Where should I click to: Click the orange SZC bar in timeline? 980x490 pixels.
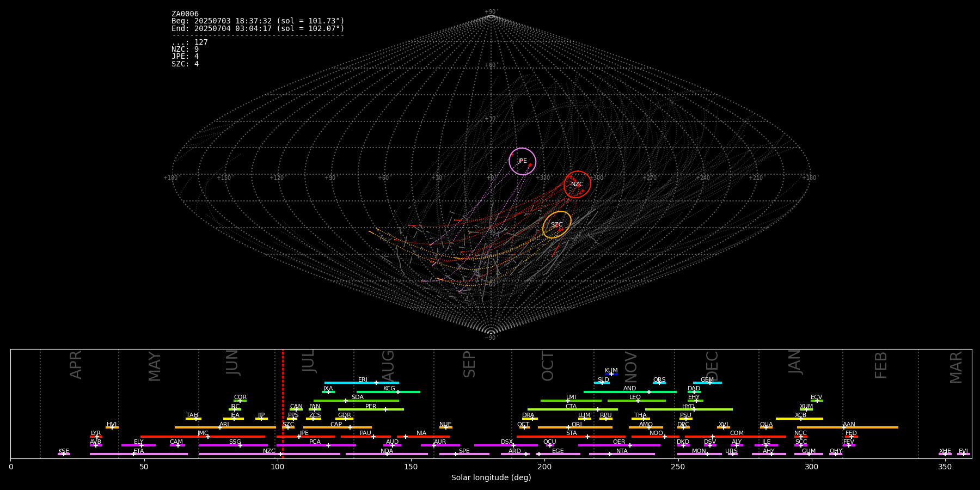(289, 427)
